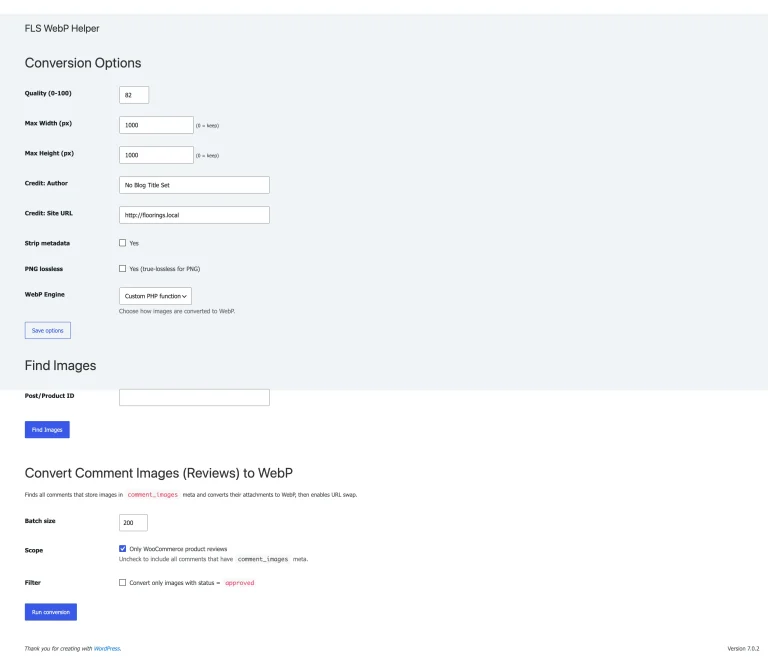The height and width of the screenshot is (657, 768).
Task: Click the PNG lossless label
Action: (44, 268)
